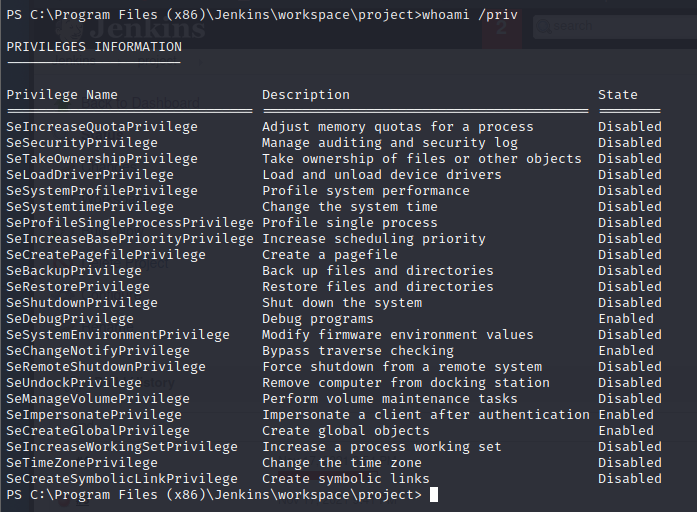
Task: Select 'SeSecurityPrivilege' text
Action: (x=82, y=143)
